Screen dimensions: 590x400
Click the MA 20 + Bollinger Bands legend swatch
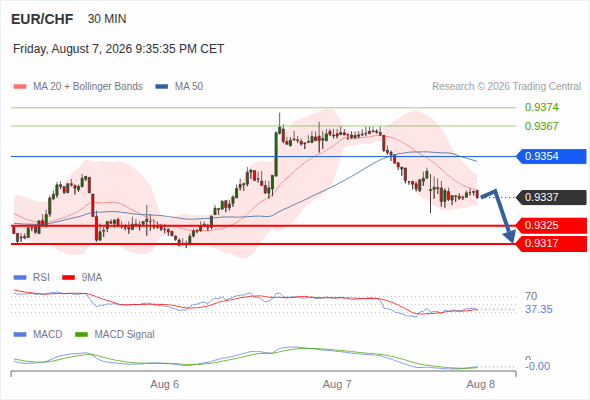point(20,87)
